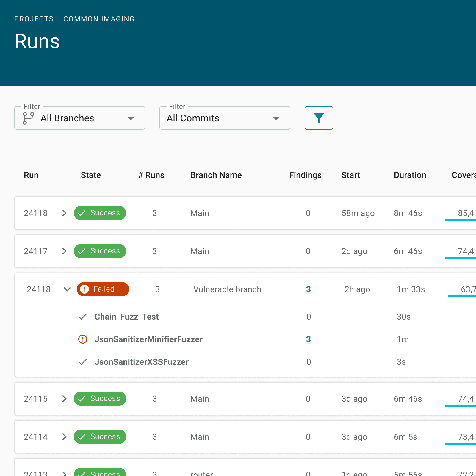
Task: Click the Start column header
Action: point(351,175)
